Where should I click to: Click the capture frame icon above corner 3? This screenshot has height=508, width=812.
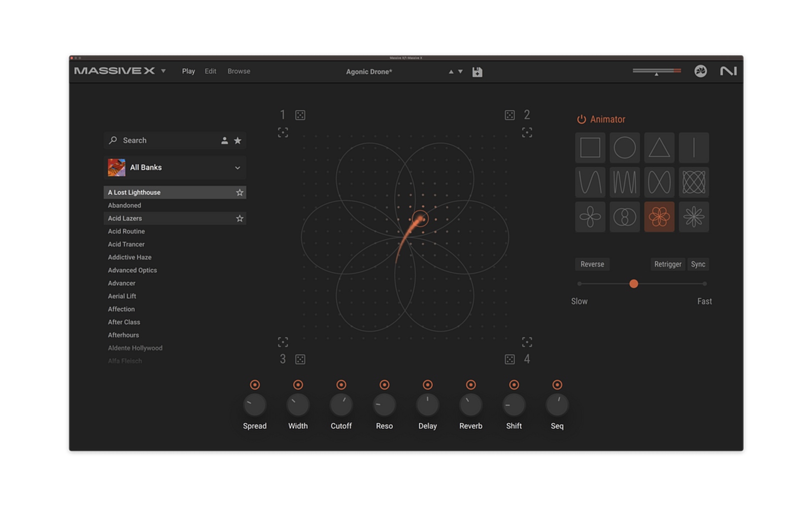pos(283,342)
